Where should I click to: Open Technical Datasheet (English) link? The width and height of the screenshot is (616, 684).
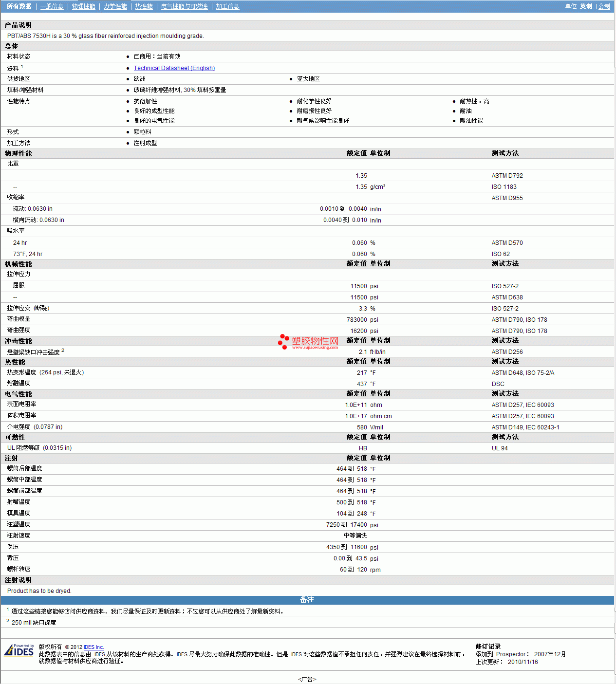174,68
